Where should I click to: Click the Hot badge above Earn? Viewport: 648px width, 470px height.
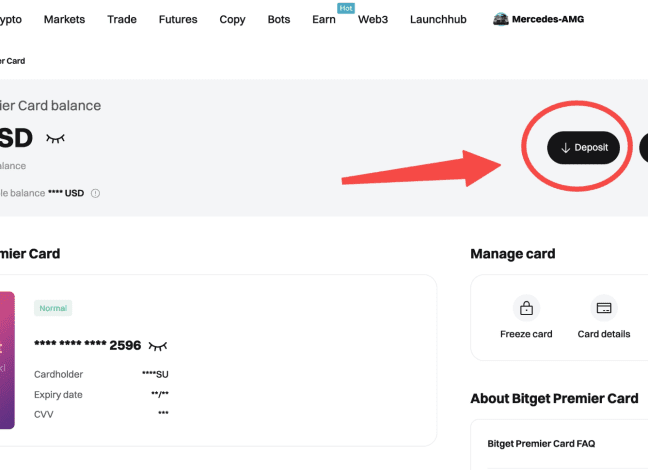click(345, 7)
